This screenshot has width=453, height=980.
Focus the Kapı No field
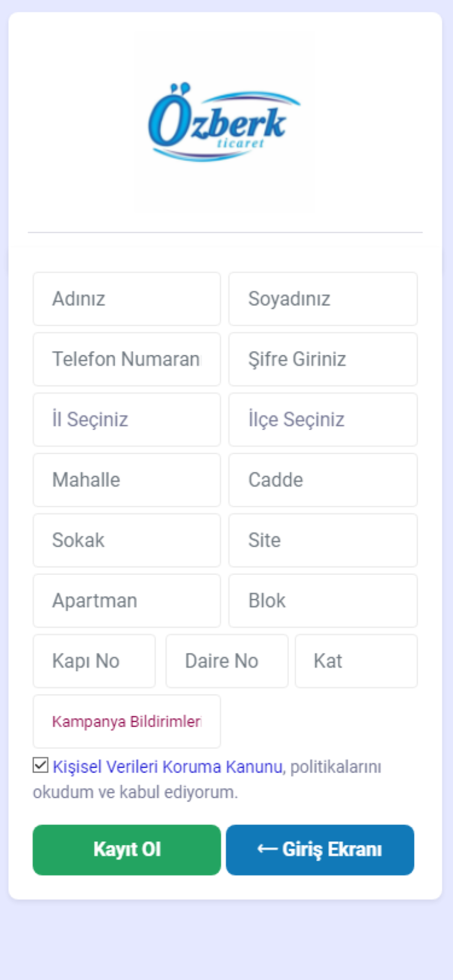tap(94, 661)
